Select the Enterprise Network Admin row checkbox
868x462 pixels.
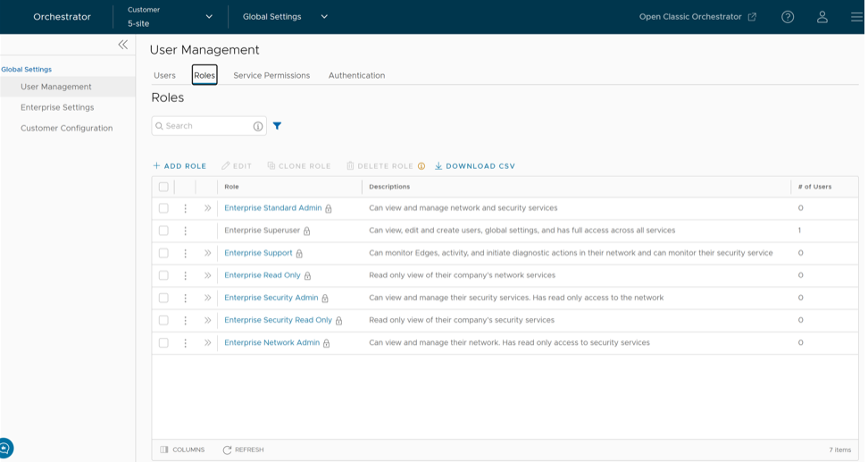coord(163,342)
